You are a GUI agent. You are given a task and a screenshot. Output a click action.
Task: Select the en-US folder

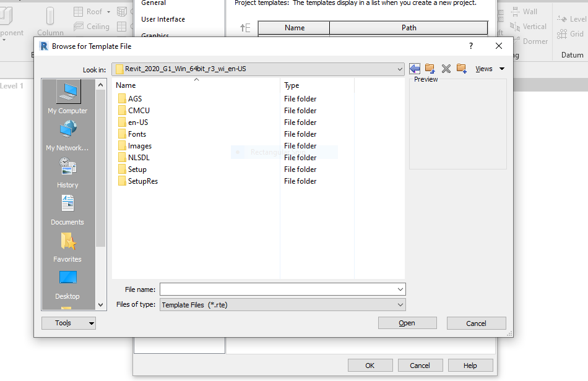tap(133, 122)
